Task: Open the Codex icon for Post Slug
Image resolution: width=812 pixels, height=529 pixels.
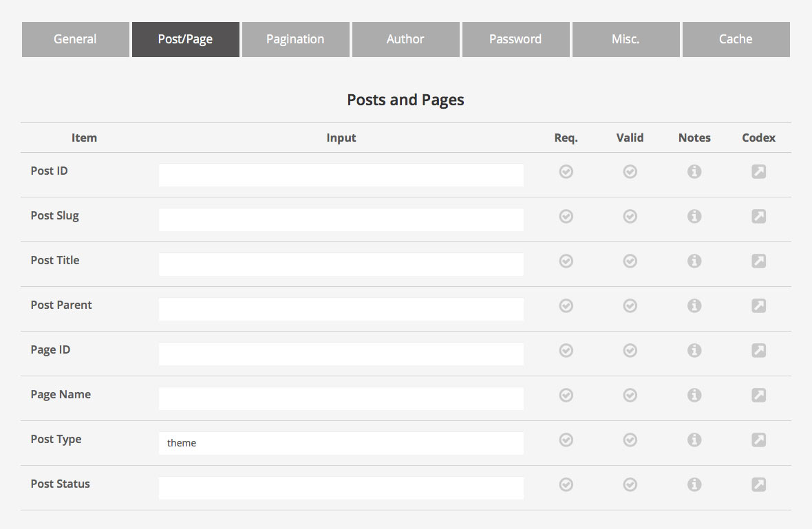Action: click(758, 216)
